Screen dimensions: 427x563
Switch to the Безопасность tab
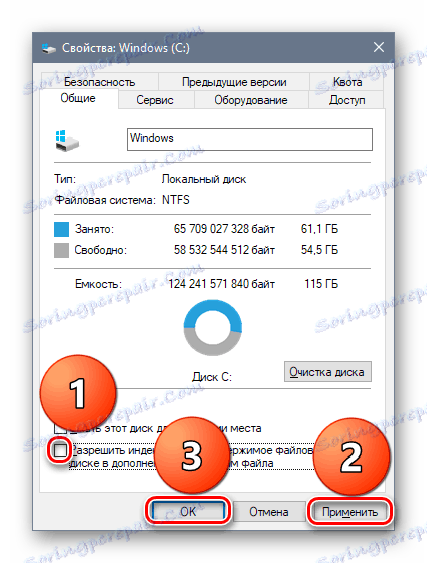tap(99, 82)
